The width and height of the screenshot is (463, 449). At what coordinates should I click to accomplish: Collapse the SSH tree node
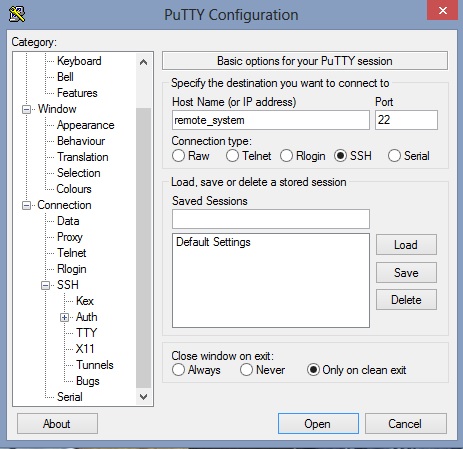click(45, 286)
